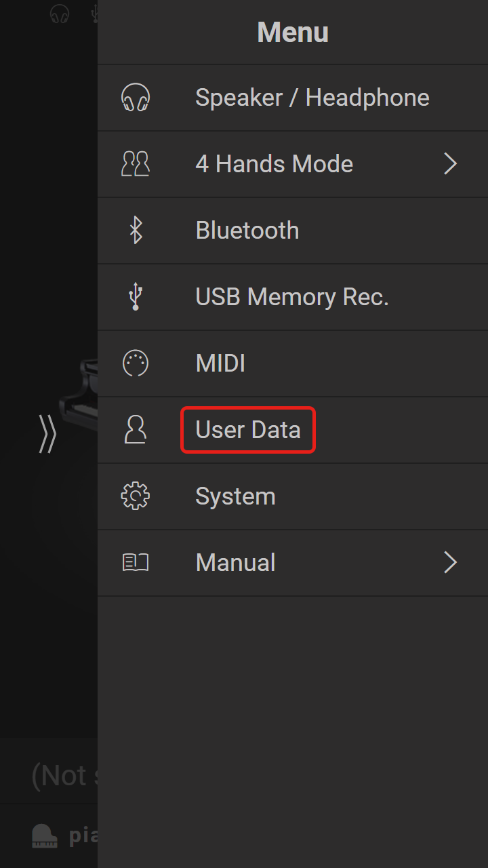Image resolution: width=488 pixels, height=868 pixels.
Task: Tap the MIDI connector icon
Action: [x=136, y=363]
